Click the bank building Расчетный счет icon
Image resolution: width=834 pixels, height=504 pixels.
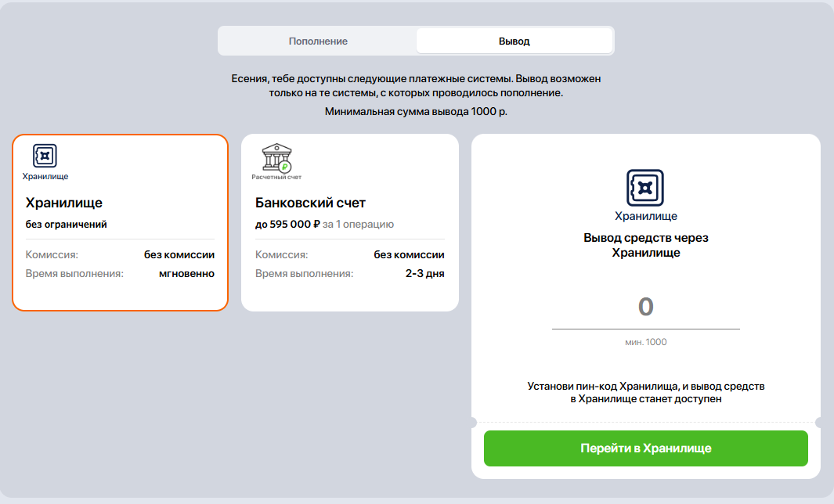(x=276, y=157)
